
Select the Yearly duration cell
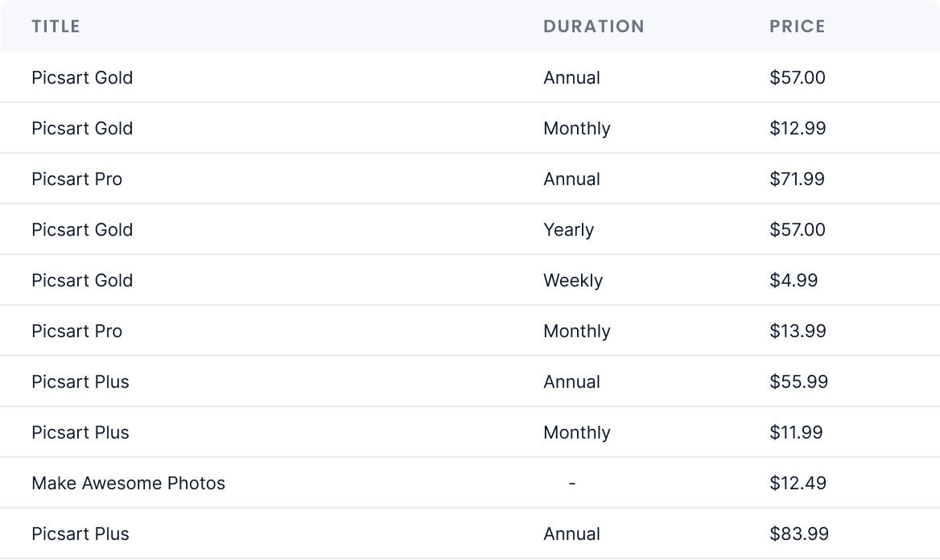point(568,230)
